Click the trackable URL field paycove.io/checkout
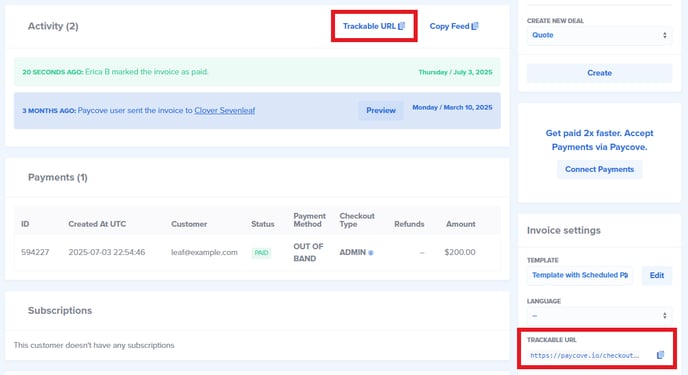The height and width of the screenshot is (375, 688). 584,355
